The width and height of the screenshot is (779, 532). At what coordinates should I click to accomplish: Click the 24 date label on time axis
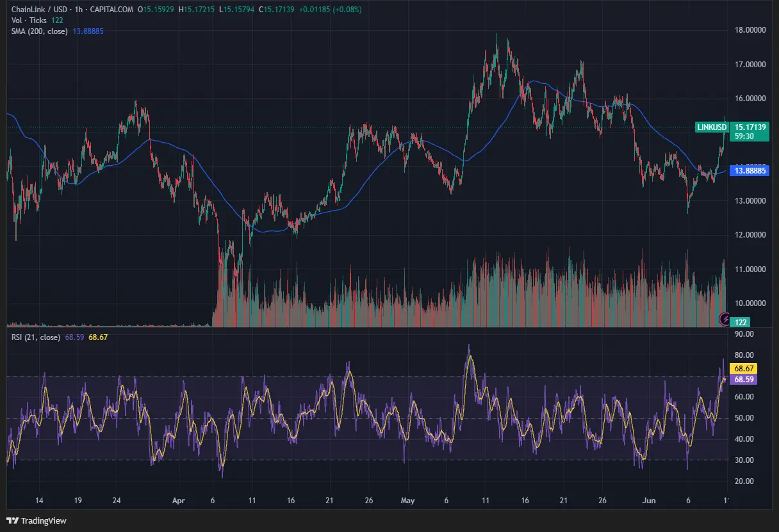(117, 500)
